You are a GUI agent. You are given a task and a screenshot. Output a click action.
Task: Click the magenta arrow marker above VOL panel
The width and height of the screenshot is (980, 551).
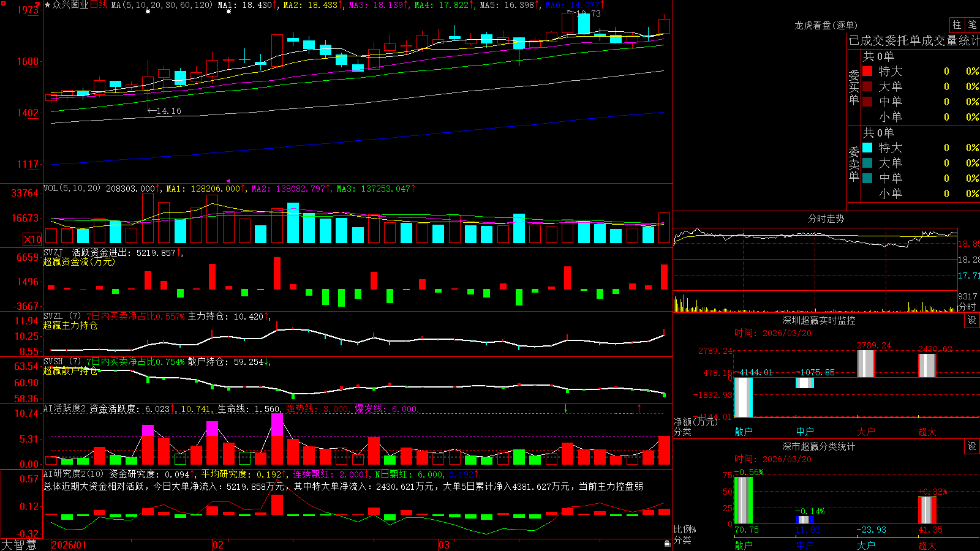[228, 181]
